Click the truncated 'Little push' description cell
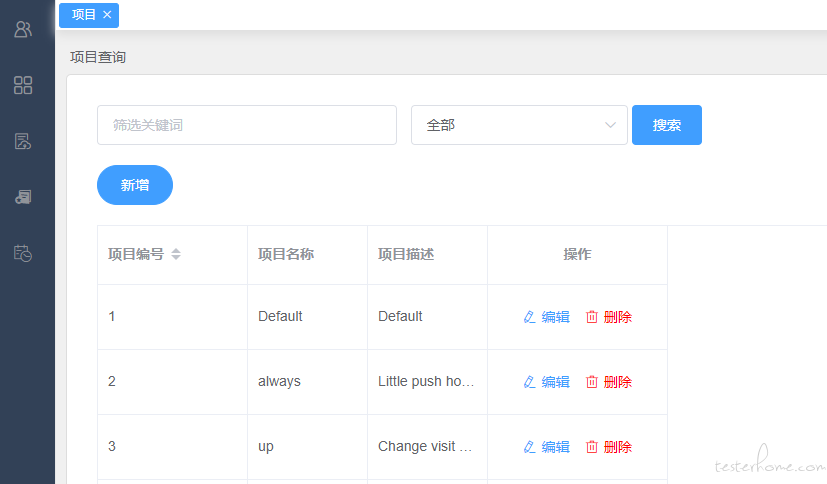The width and height of the screenshot is (827, 484). tap(426, 381)
